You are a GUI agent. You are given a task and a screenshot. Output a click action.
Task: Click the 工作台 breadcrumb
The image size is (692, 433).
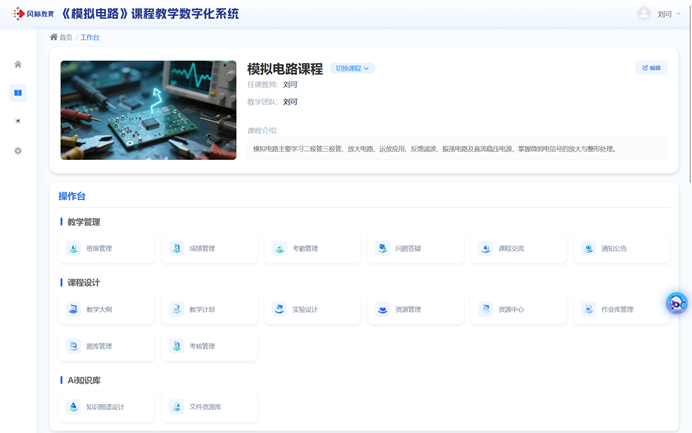pyautogui.click(x=90, y=38)
